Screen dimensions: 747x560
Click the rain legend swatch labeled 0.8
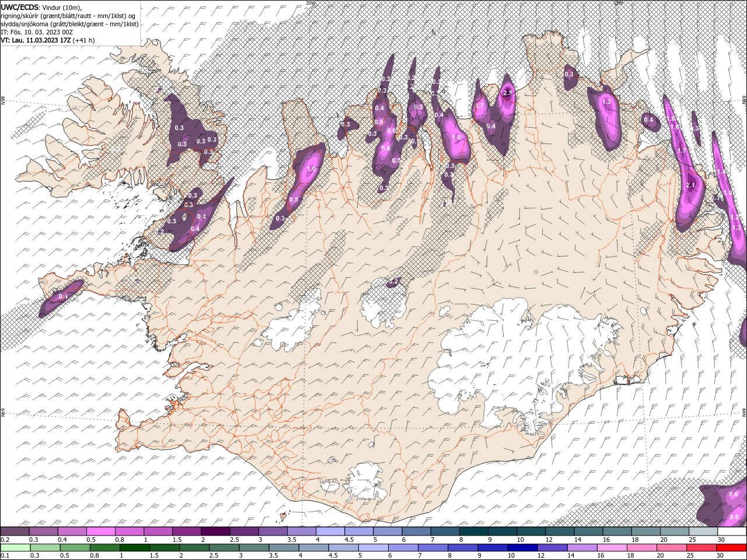click(x=104, y=548)
